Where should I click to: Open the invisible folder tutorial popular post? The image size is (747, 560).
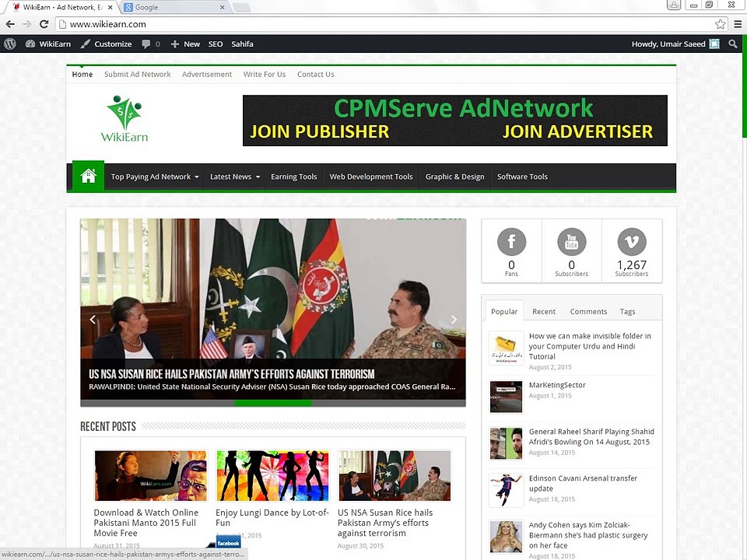pyautogui.click(x=590, y=346)
